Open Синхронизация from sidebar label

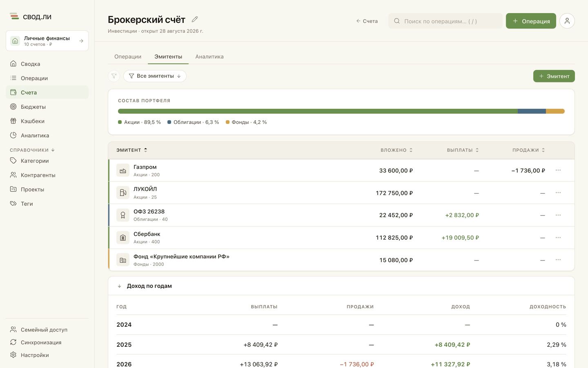point(41,342)
